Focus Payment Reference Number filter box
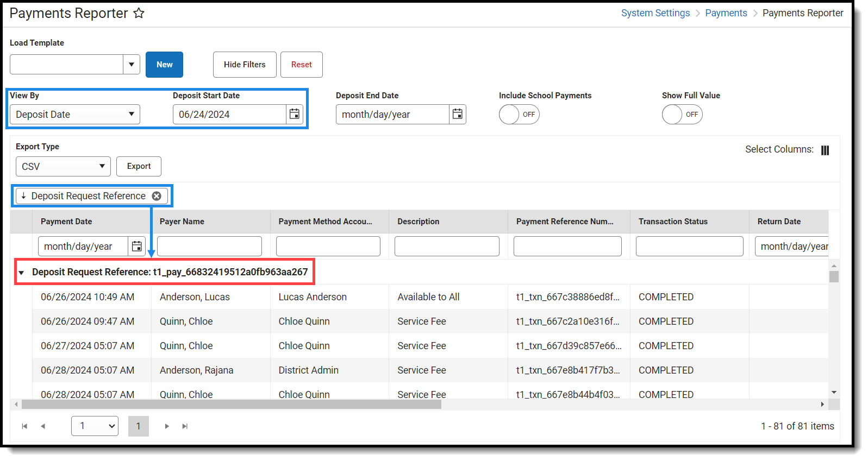The width and height of the screenshot is (868, 461). [567, 246]
